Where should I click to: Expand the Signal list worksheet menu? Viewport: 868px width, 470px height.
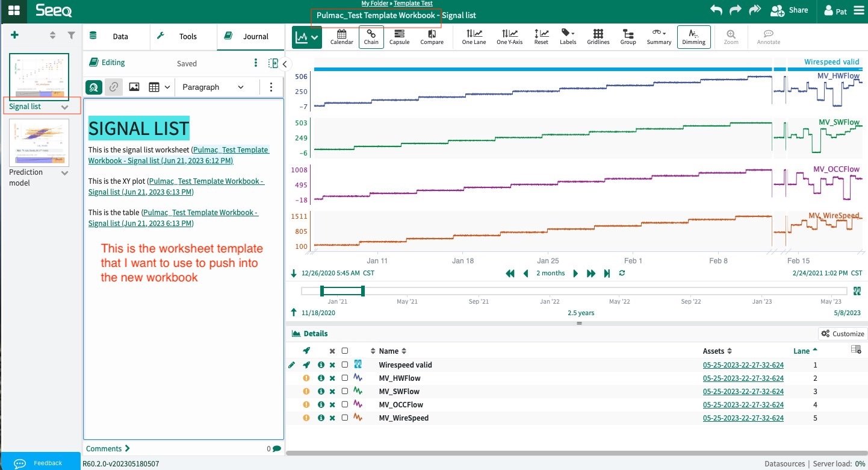click(x=65, y=107)
